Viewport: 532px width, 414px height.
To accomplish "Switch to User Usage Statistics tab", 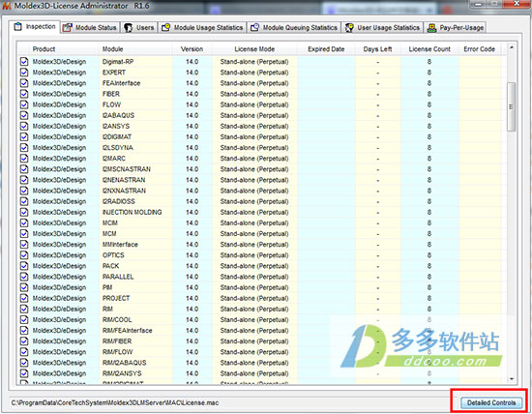I will (382, 27).
